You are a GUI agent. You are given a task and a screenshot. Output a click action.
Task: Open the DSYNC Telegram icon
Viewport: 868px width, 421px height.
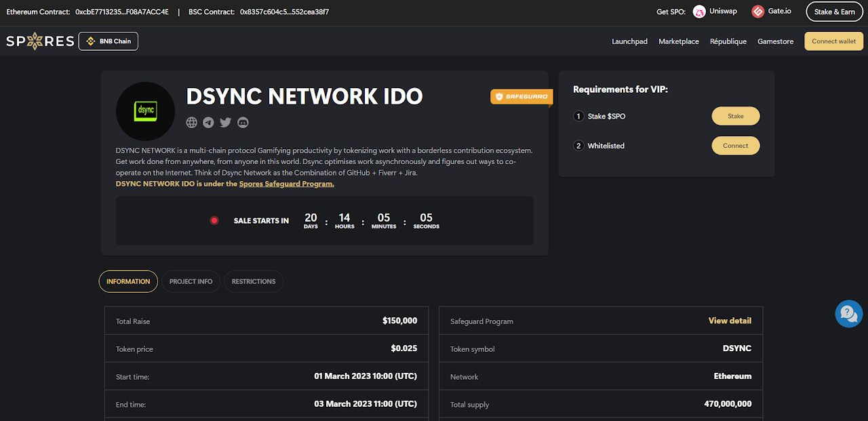[x=208, y=123]
